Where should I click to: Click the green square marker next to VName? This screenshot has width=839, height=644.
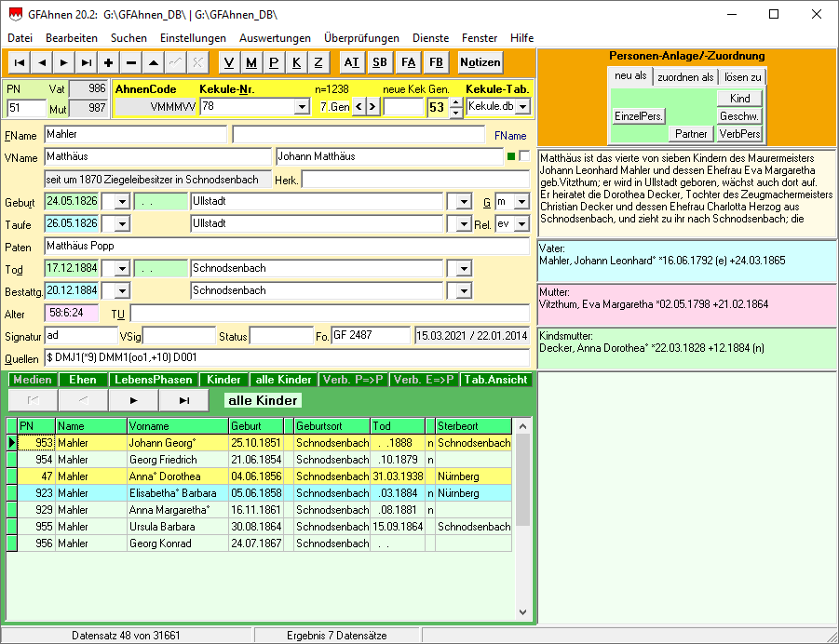pyautogui.click(x=510, y=155)
